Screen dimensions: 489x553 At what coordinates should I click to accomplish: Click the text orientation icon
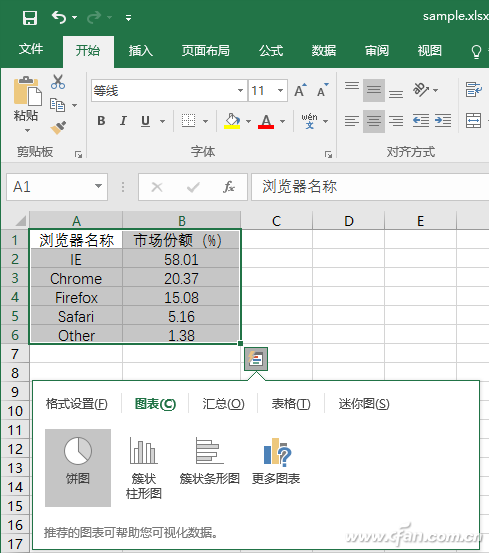(421, 90)
